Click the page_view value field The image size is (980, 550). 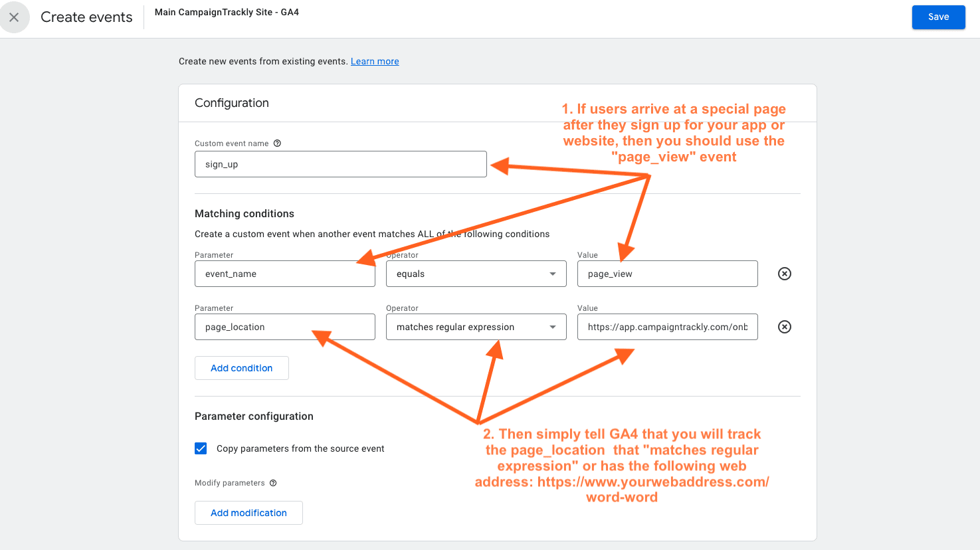[667, 273]
